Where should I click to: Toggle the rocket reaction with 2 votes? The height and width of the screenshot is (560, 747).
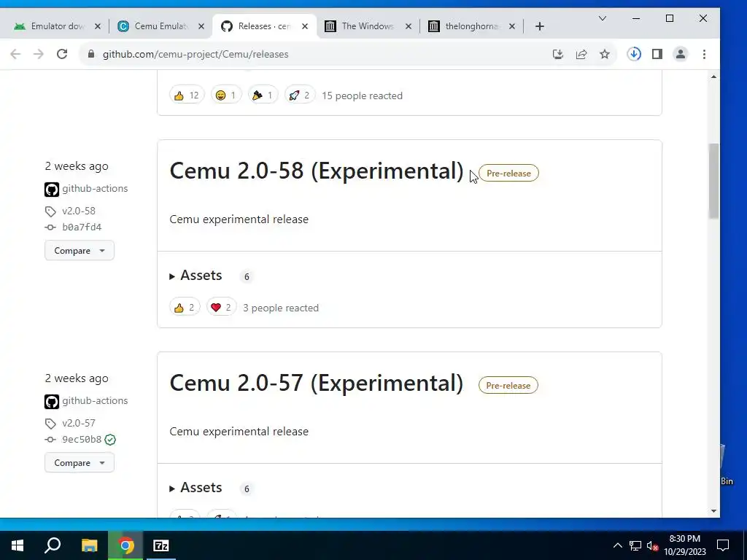(300, 96)
